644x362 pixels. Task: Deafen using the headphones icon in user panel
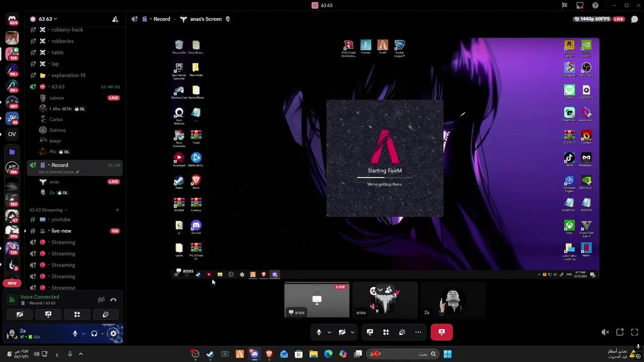tap(94, 333)
